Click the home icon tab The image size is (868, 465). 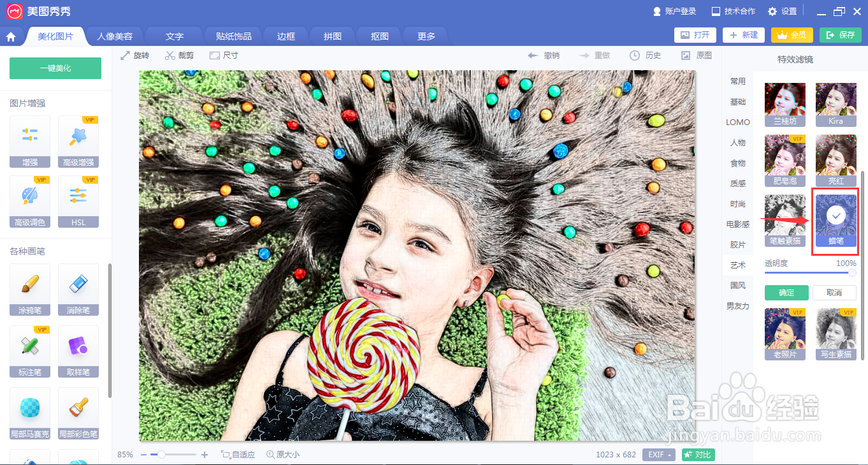click(x=11, y=36)
